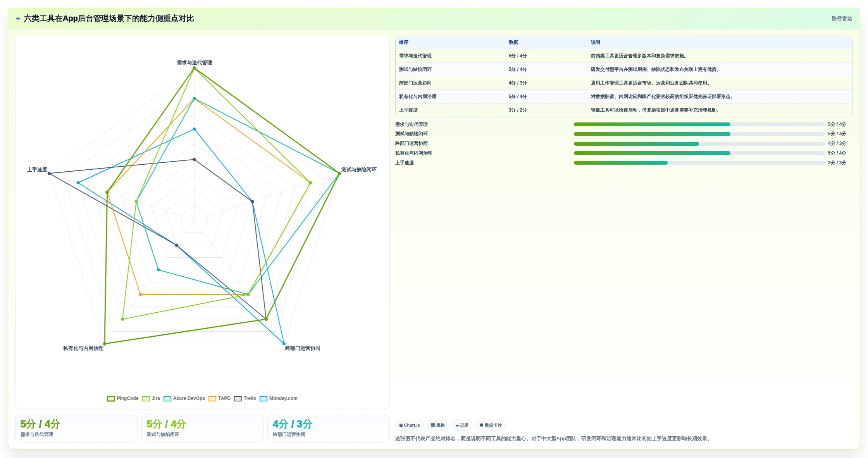This screenshot has width=868, height=458.
Task: Click the 测试与缺陷闭环 progress bar
Action: (x=699, y=134)
